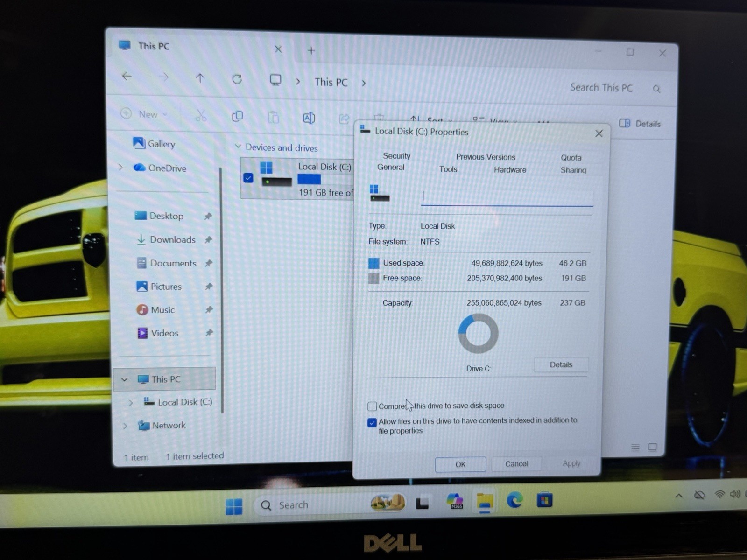Select the Cut scissors icon
Viewport: 747px width, 560px height.
[x=201, y=115]
